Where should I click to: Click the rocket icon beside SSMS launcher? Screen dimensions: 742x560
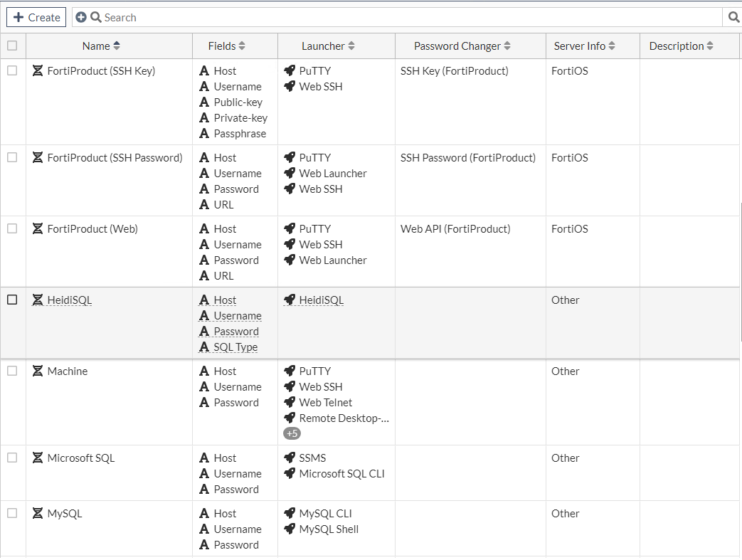click(289, 458)
